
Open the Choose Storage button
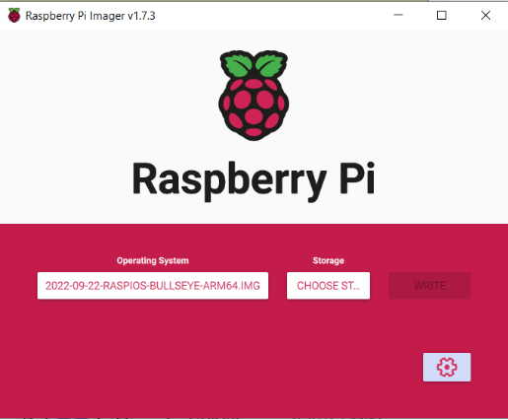[x=328, y=285]
